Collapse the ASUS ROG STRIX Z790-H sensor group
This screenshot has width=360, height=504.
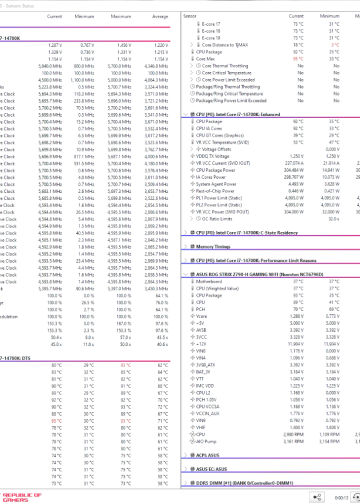point(185,274)
